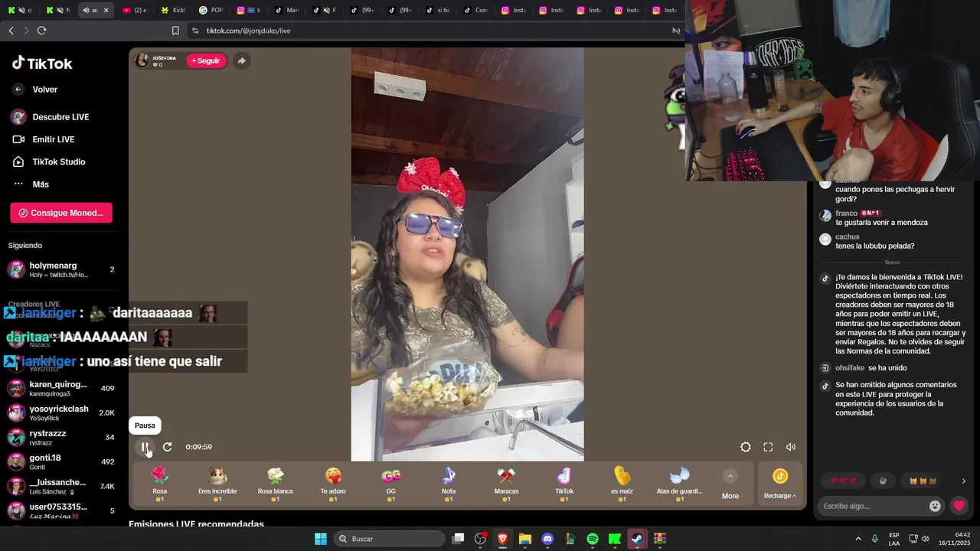The image size is (980, 551).
Task: Send the triple hearts quick reaction
Action: (x=843, y=481)
